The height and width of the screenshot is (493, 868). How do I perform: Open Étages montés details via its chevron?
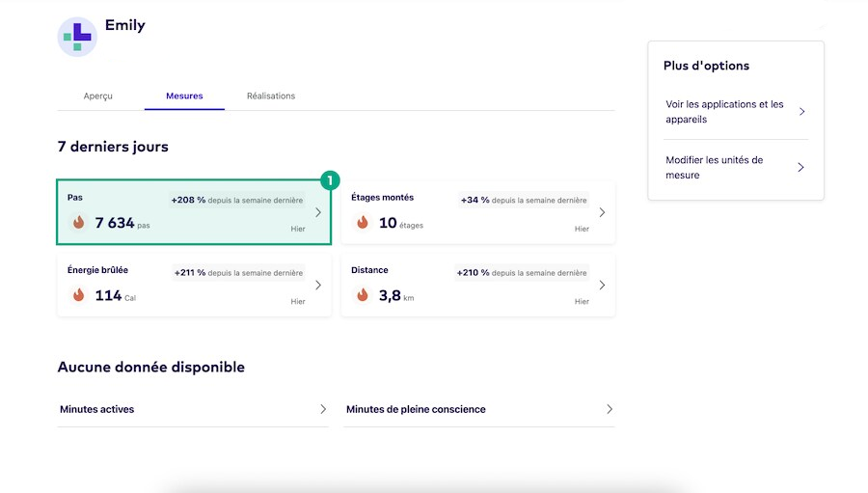point(602,212)
